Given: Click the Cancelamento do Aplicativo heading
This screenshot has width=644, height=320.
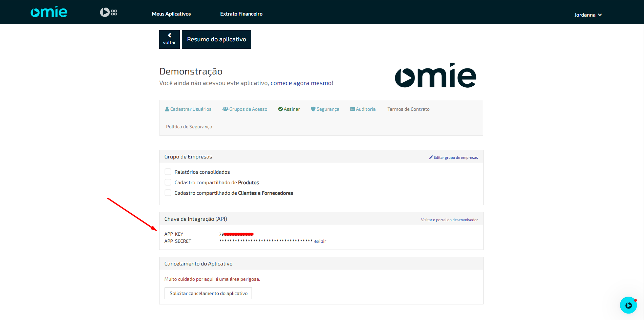Looking at the screenshot, I should tap(198, 264).
